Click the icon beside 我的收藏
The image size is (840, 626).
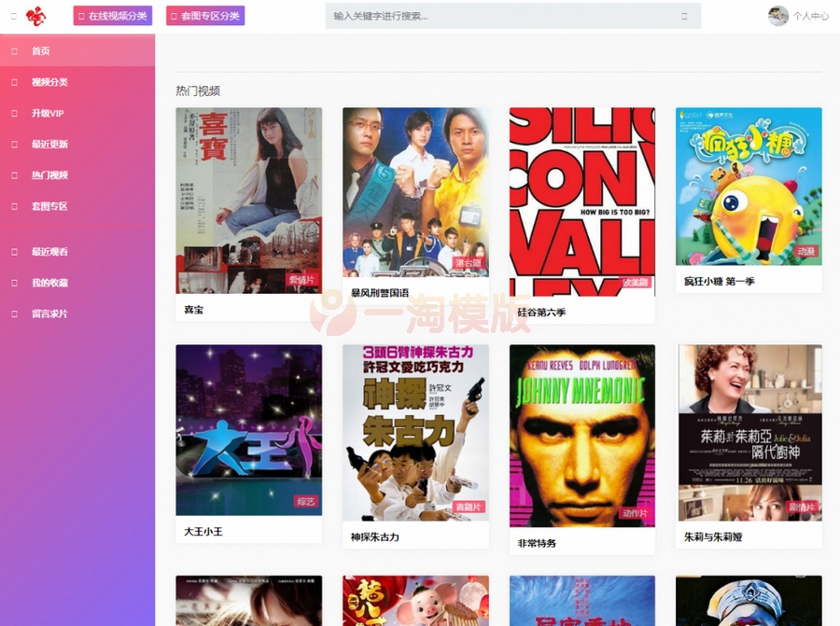click(14, 283)
